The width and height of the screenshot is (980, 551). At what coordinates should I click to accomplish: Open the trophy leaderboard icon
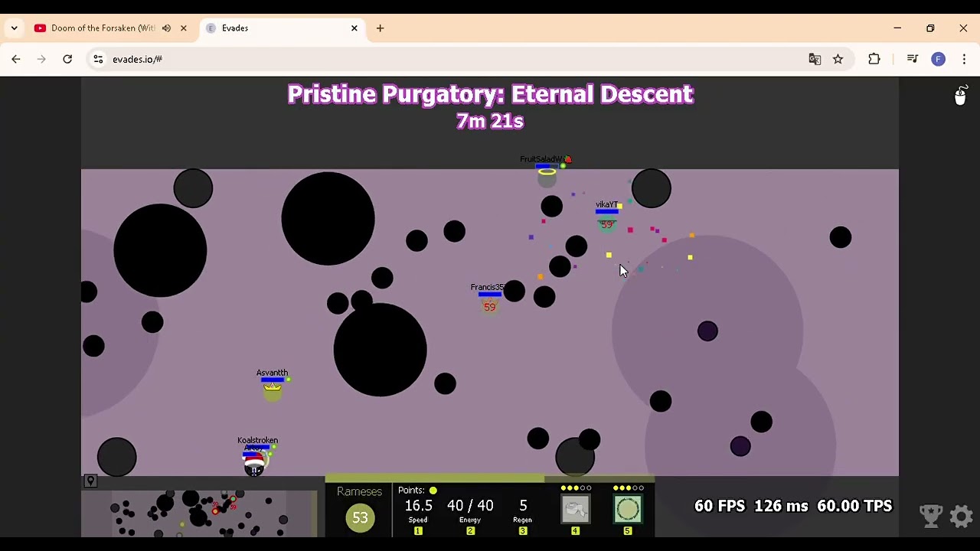pos(931,516)
